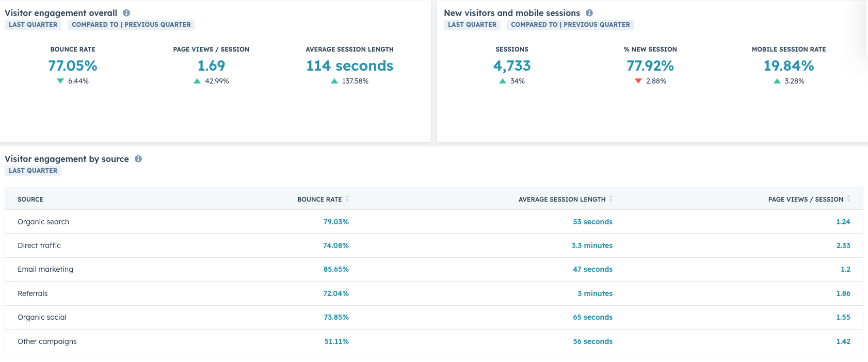Sort table by Page Views / Session arrows

tap(848, 199)
